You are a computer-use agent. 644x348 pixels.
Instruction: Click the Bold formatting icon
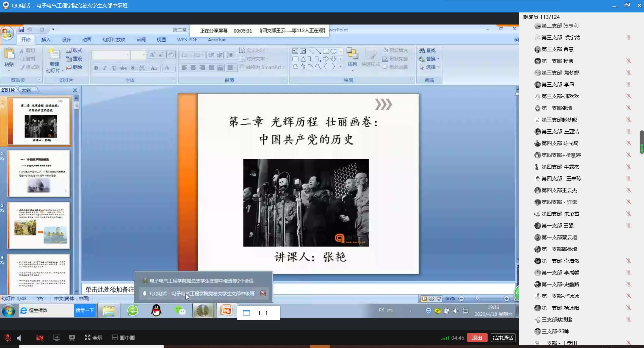coord(96,68)
